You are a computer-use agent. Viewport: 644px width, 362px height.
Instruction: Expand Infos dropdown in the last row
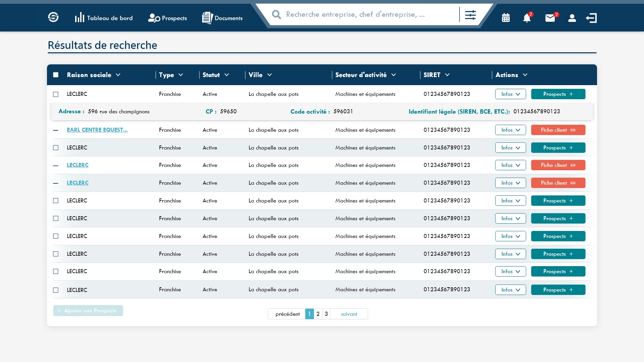pos(511,290)
